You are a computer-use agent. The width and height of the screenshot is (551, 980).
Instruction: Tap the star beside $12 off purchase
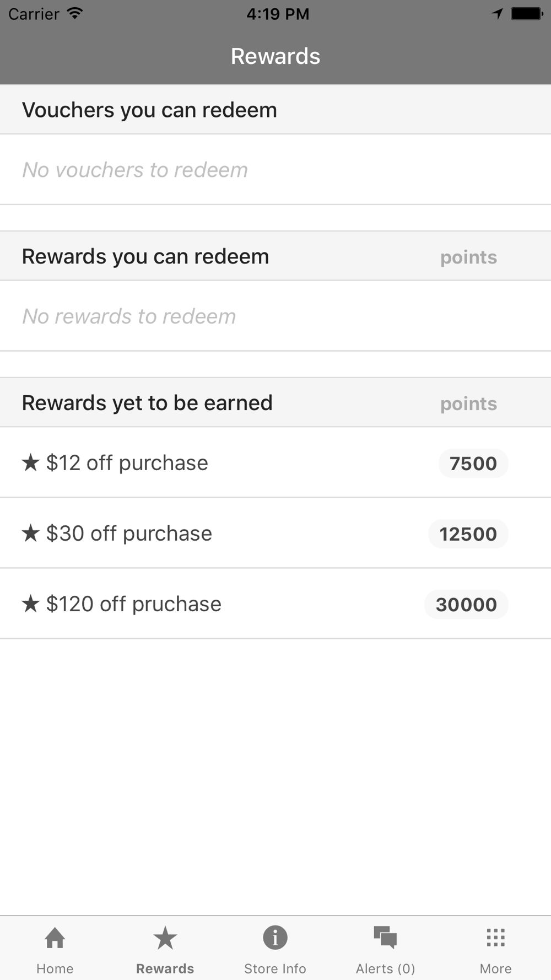(31, 462)
